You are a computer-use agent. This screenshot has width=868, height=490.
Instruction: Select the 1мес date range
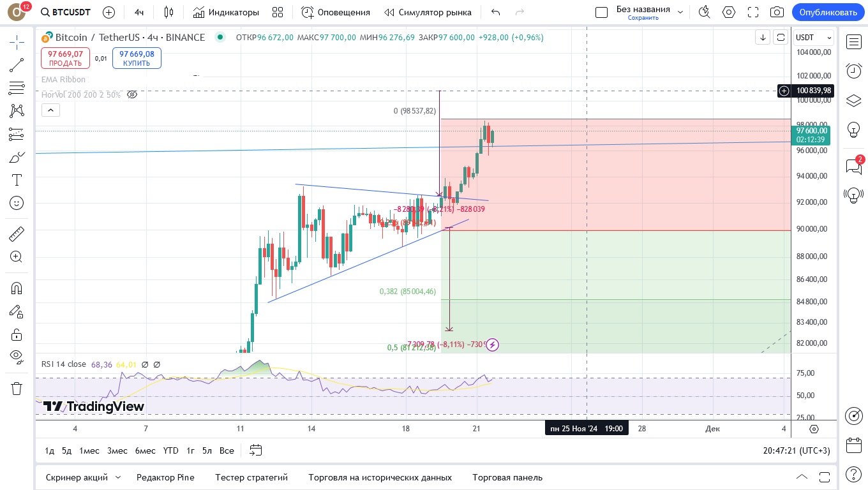click(89, 450)
